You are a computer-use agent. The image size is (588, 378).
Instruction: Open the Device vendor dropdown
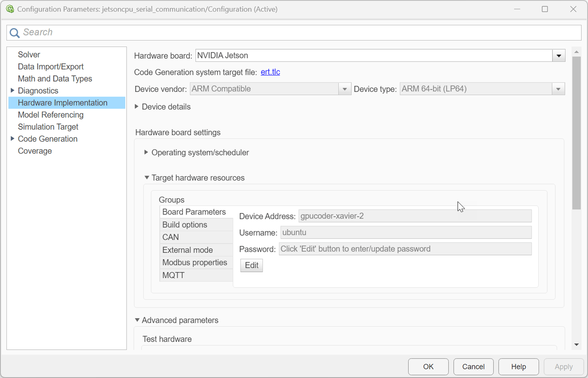[x=344, y=89]
